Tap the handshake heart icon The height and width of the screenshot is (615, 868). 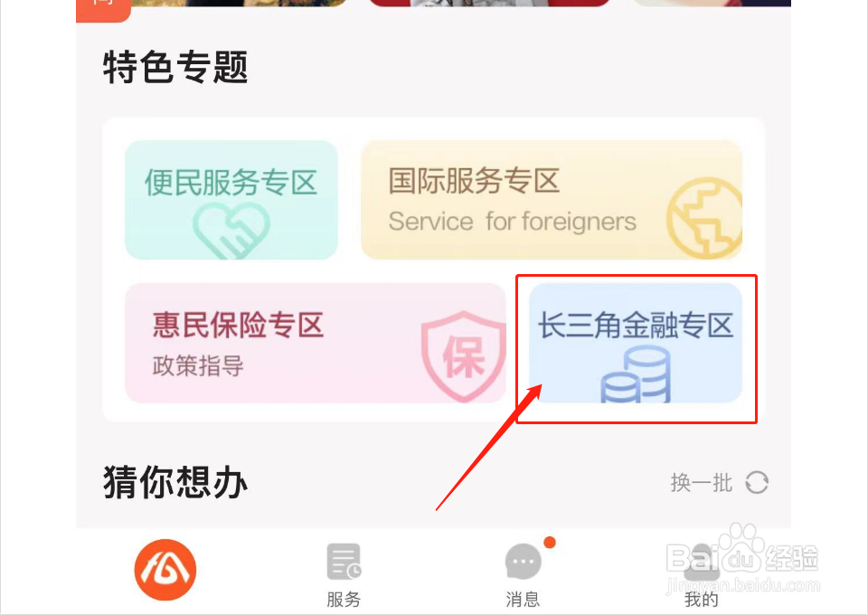tap(231, 231)
